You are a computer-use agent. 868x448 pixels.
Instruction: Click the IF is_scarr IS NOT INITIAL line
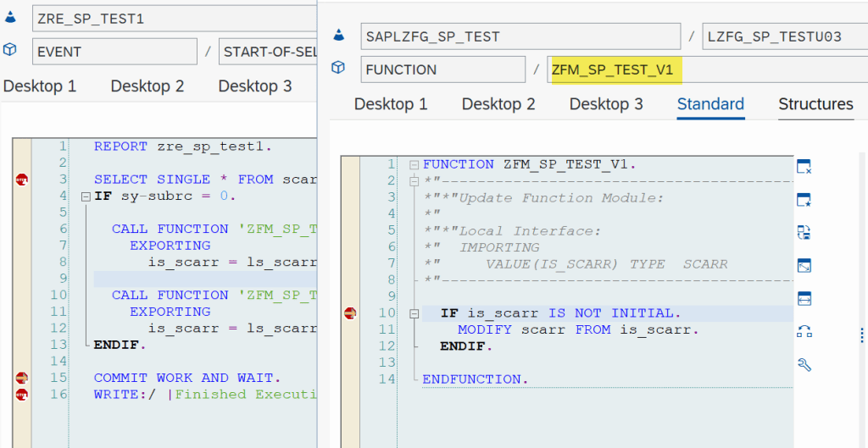(560, 313)
